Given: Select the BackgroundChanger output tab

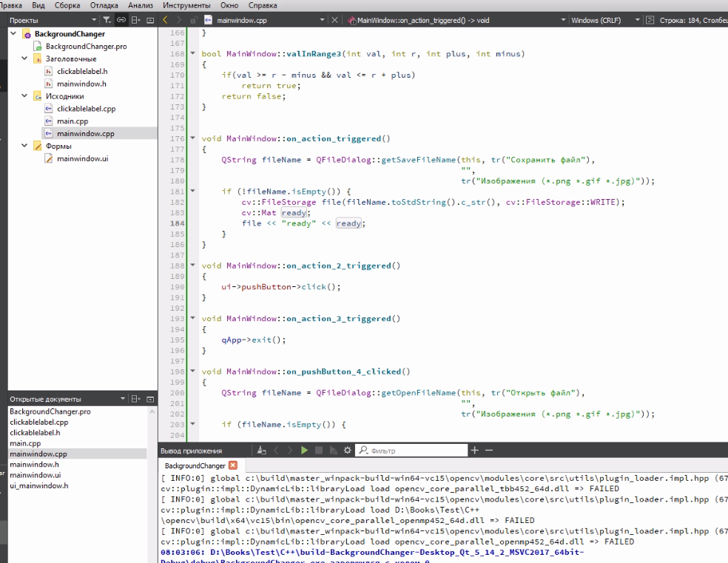Looking at the screenshot, I should point(195,465).
